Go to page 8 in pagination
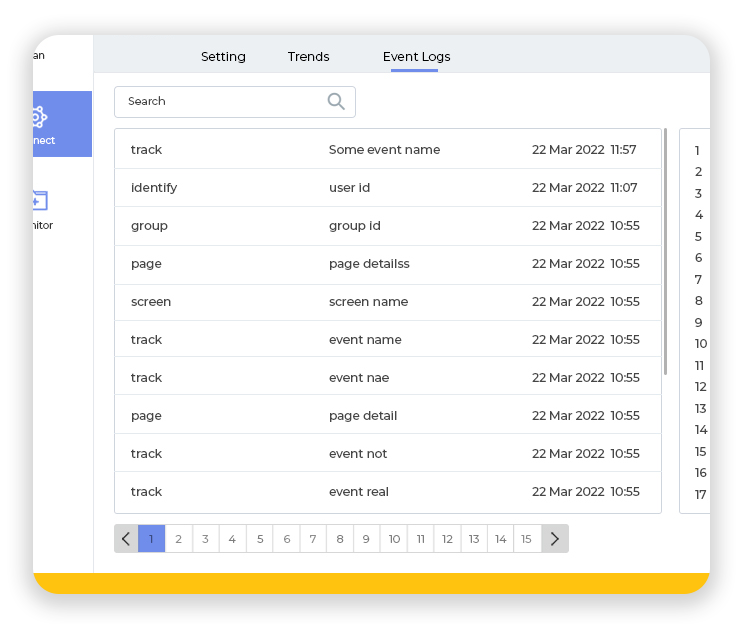The height and width of the screenshot is (624, 747). click(x=340, y=539)
